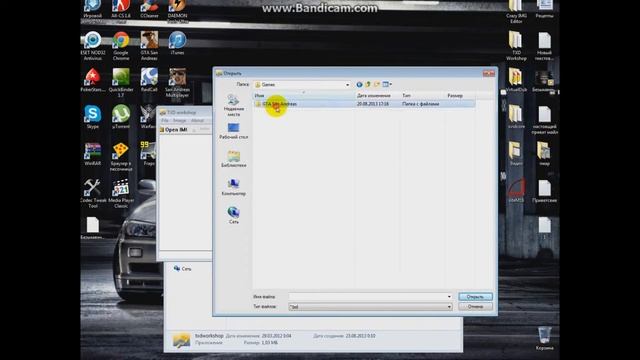The width and height of the screenshot is (640, 360).
Task: Open the Рецепты desktop file
Action: [x=544, y=9]
